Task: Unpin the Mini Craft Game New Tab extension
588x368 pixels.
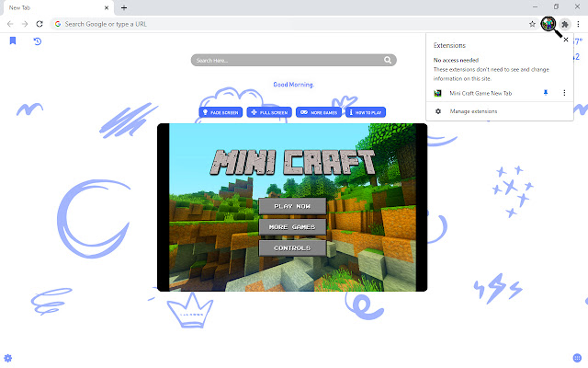Action: [546, 93]
